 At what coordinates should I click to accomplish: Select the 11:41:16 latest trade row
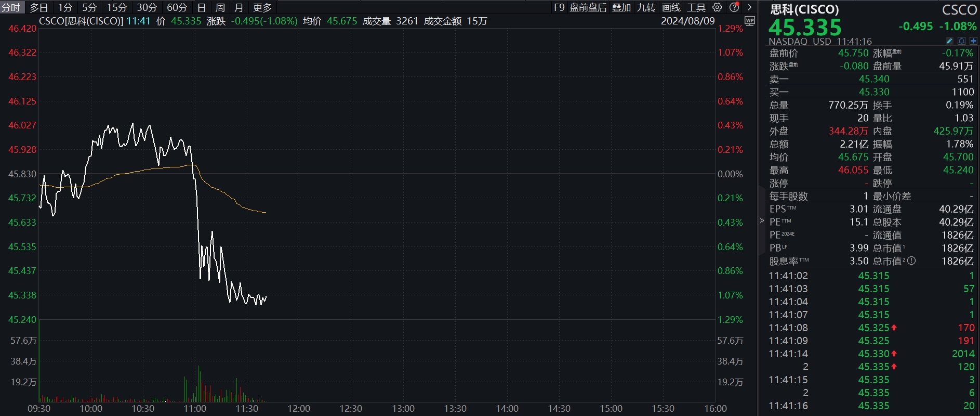click(871, 406)
